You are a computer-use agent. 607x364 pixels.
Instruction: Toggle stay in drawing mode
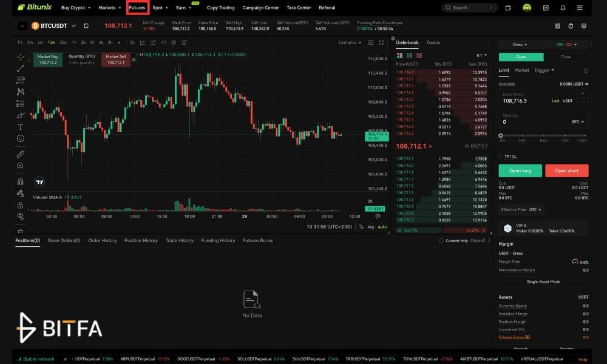point(21,193)
